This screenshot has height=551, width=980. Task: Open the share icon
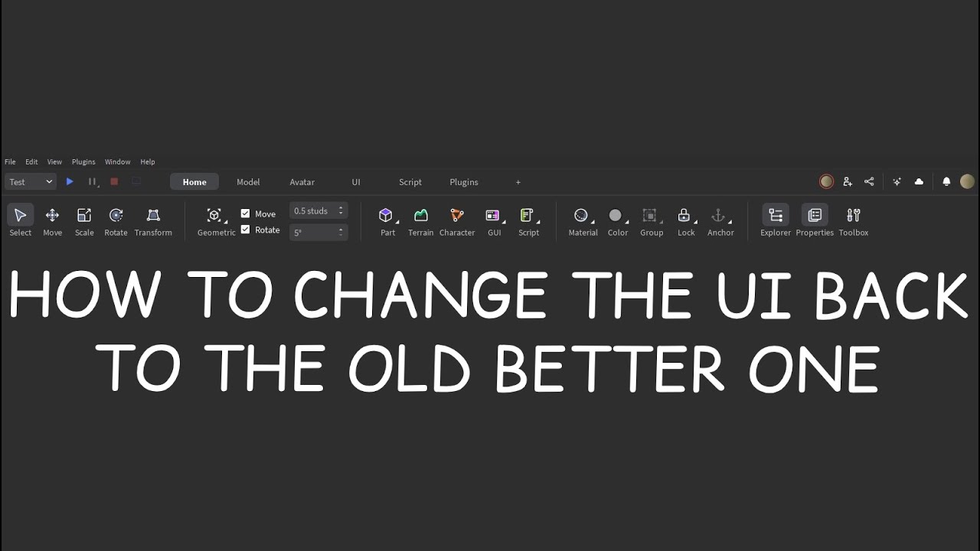click(x=869, y=182)
